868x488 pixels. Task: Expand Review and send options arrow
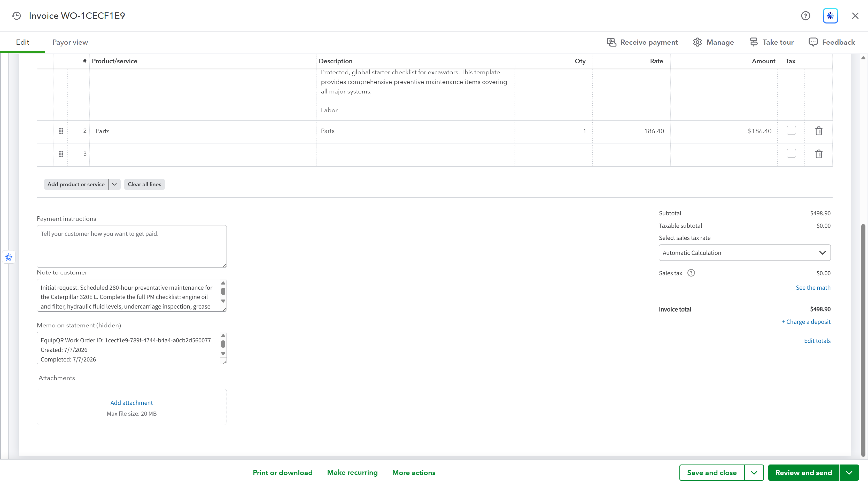(849, 473)
